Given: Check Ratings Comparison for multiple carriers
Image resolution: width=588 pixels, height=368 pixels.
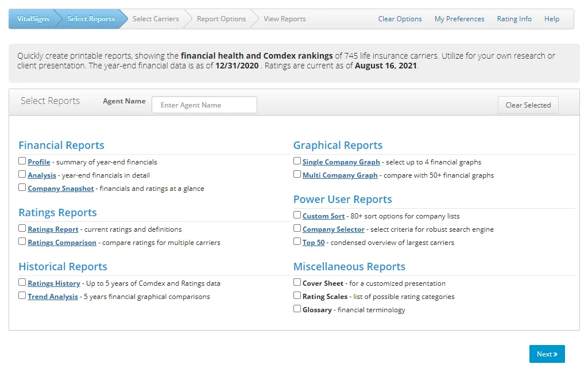Looking at the screenshot, I should (x=22, y=242).
